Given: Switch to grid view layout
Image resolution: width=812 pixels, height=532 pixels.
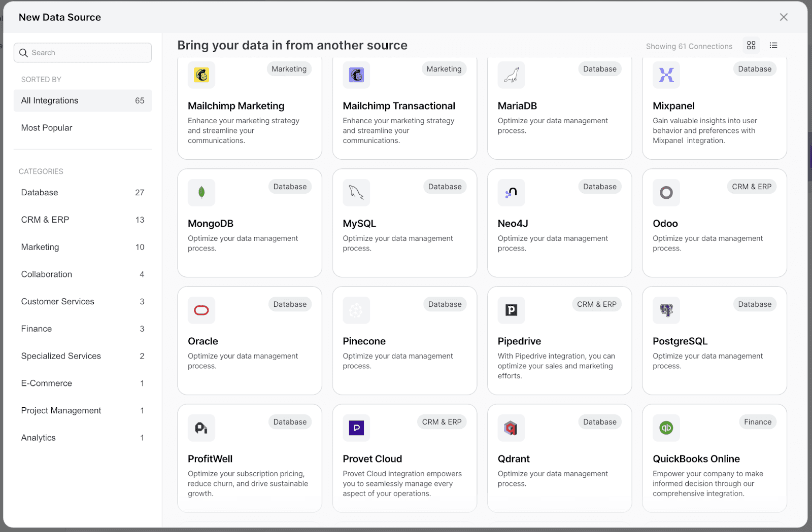Looking at the screenshot, I should 751,45.
